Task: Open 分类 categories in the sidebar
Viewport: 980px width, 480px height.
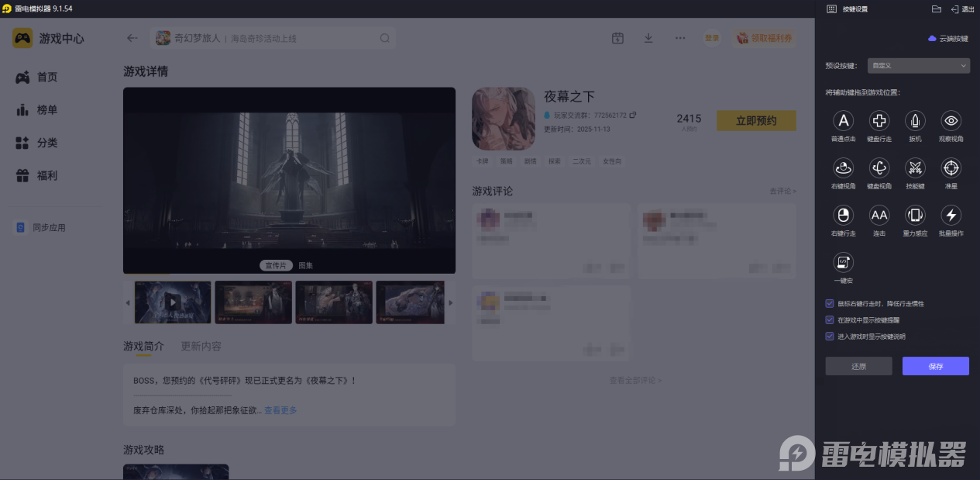Action: [x=46, y=143]
